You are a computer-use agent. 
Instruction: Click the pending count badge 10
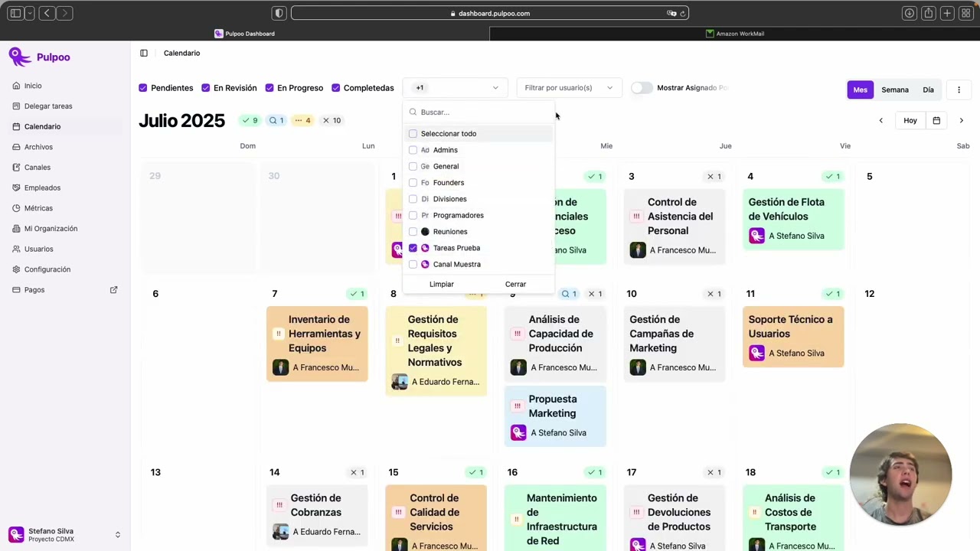[x=332, y=120]
